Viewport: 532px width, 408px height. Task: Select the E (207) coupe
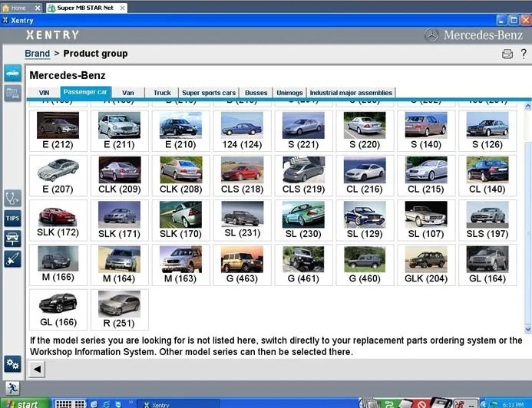[58, 176]
